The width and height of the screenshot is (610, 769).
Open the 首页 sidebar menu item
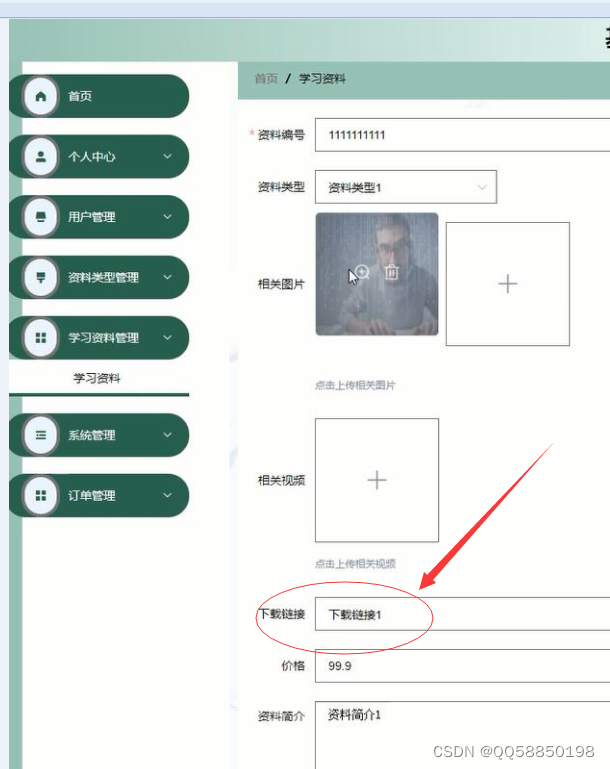tap(99, 96)
